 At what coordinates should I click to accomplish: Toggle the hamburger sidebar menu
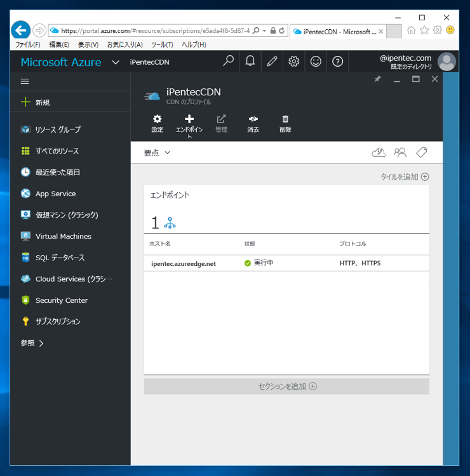(x=25, y=81)
